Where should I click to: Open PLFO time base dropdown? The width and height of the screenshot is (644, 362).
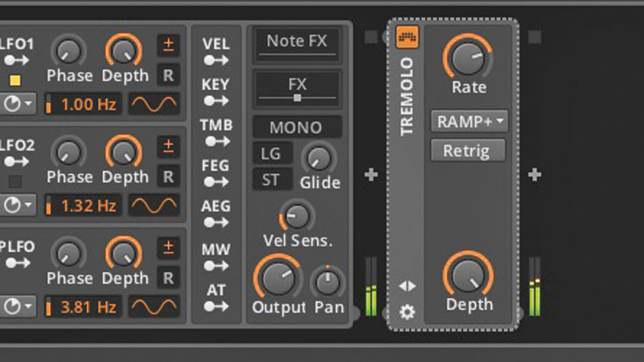point(17,307)
